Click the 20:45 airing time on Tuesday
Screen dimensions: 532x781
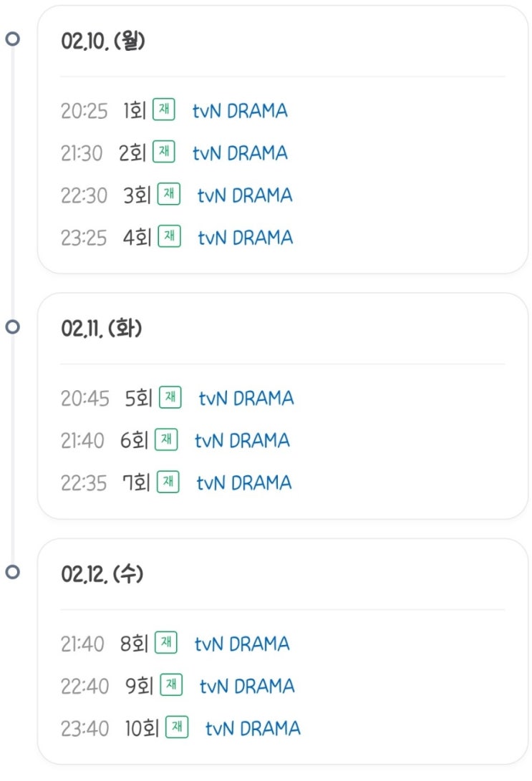coord(84,398)
